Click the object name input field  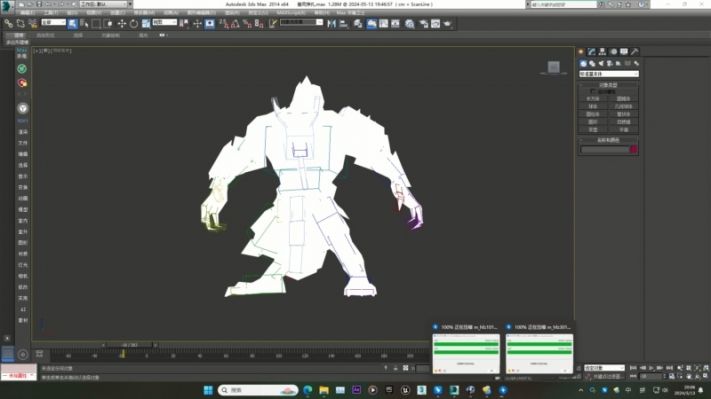click(605, 149)
